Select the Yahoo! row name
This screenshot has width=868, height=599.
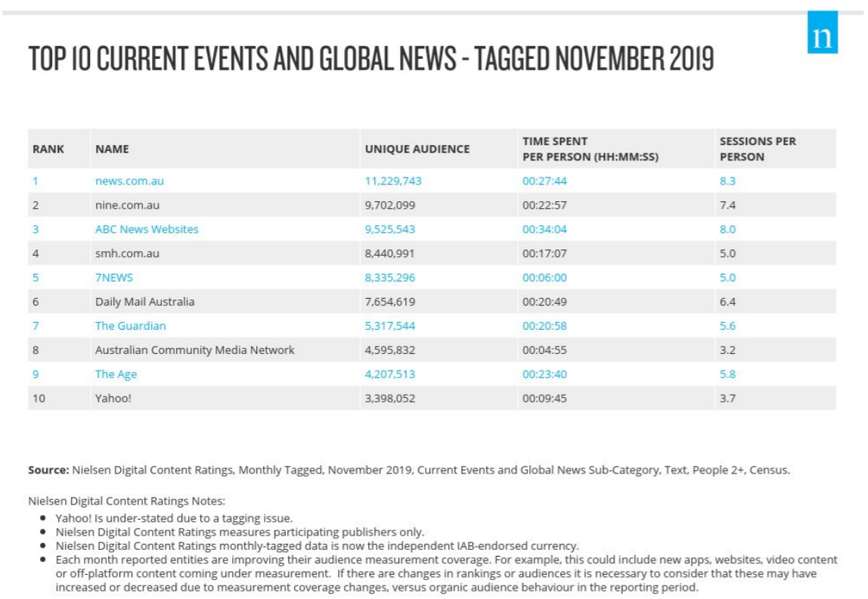click(113, 399)
